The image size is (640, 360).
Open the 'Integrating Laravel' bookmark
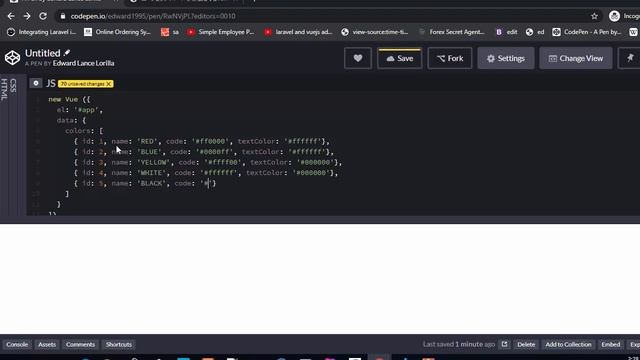click(42, 32)
